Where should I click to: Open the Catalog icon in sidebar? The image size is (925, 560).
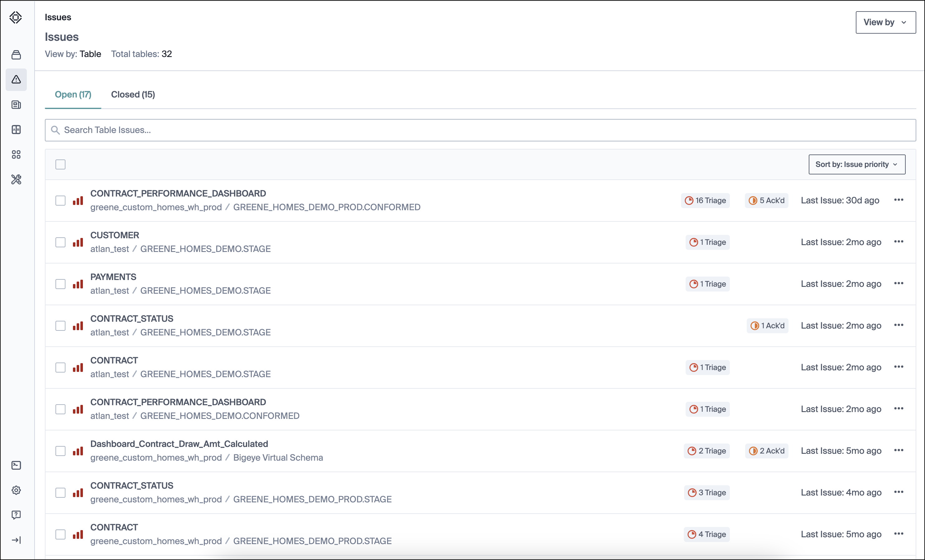point(16,55)
